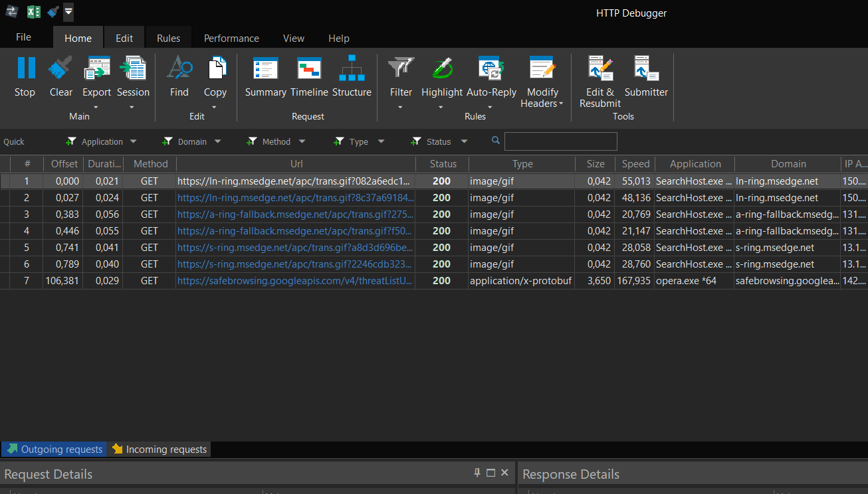The image size is (868, 494).
Task: Open Edit & Resubmit tool
Action: tap(600, 69)
